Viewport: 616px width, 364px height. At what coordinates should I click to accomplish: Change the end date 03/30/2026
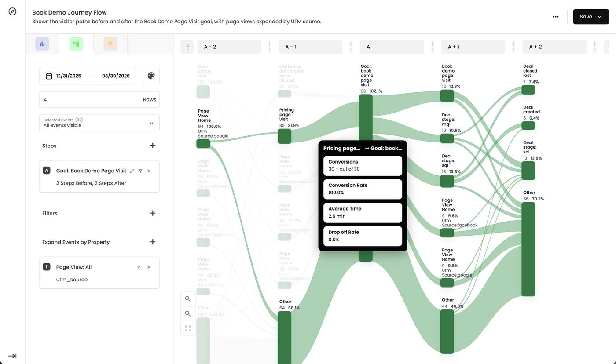coord(116,76)
